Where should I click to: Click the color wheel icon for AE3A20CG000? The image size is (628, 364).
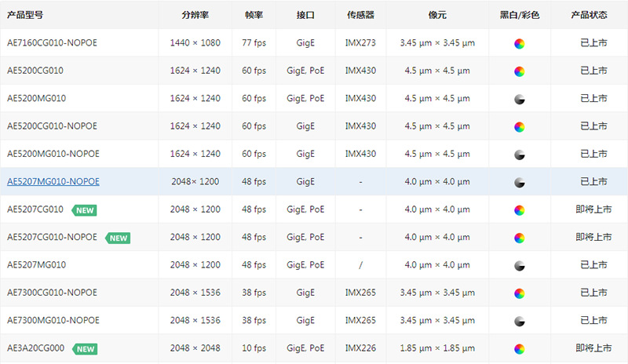point(520,349)
